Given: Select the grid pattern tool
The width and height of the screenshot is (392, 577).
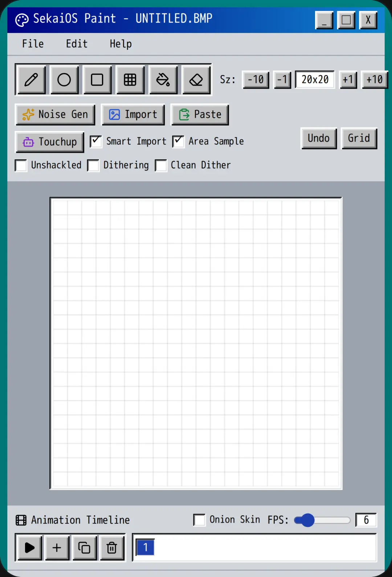Looking at the screenshot, I should 130,79.
